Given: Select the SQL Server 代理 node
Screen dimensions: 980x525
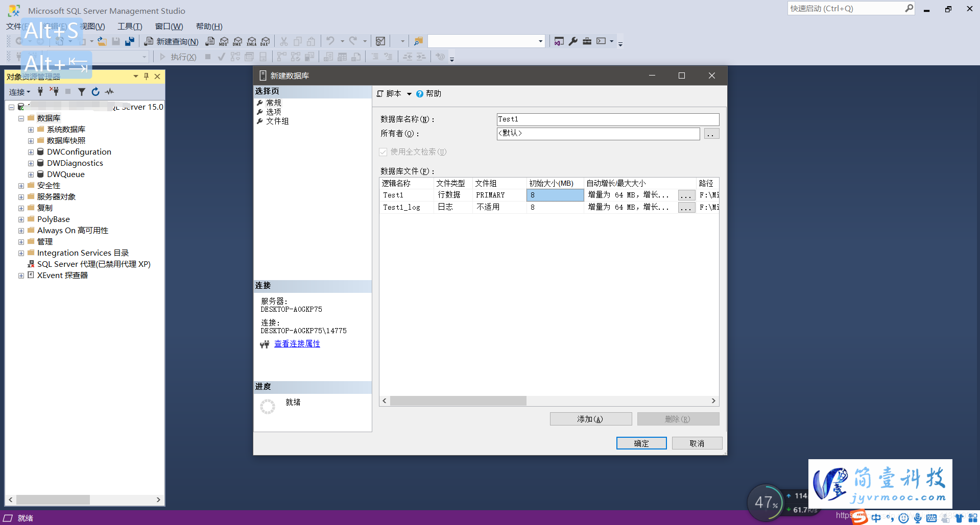Looking at the screenshot, I should click(x=94, y=264).
